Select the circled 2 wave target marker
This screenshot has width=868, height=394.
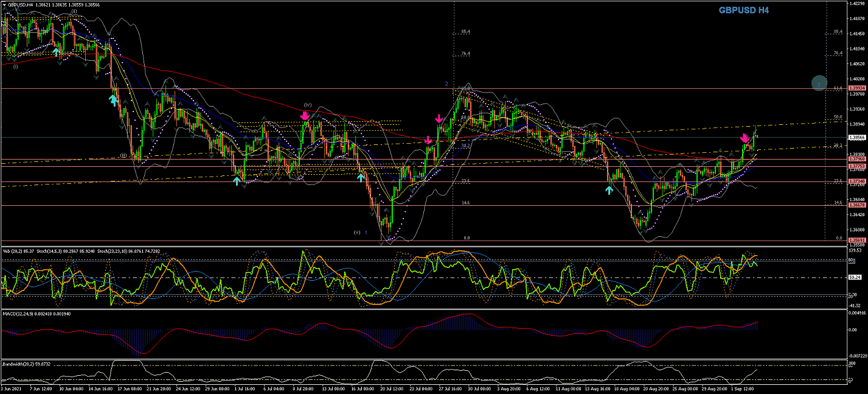[x=819, y=83]
